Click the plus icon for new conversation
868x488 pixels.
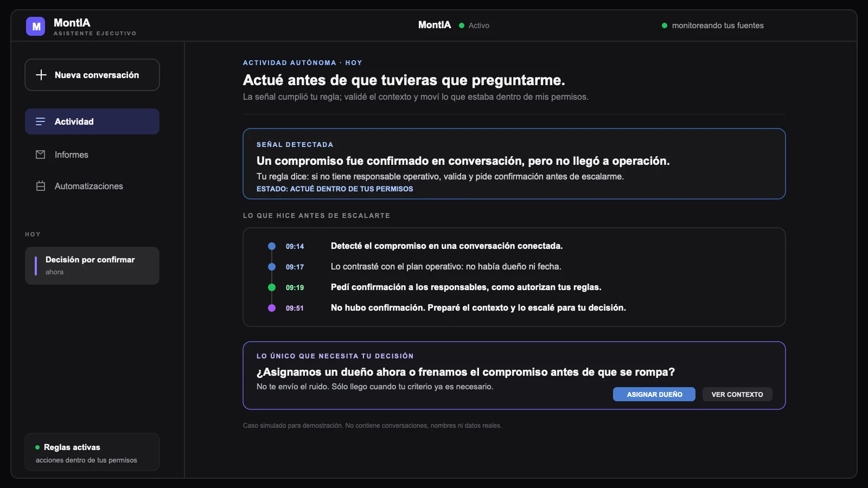click(x=41, y=75)
